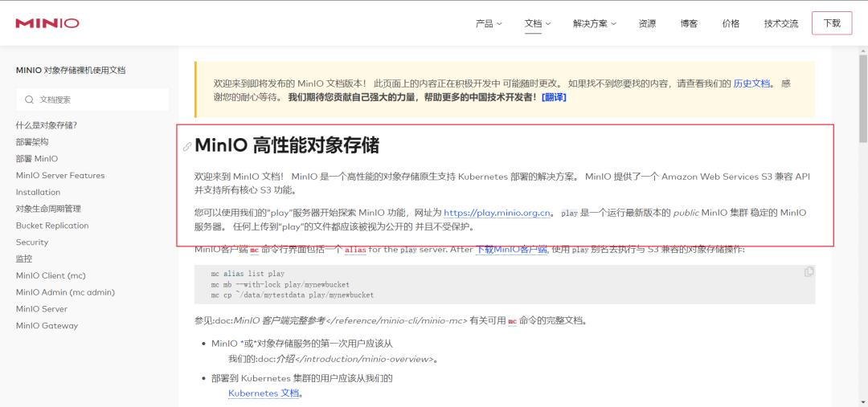The image size is (868, 407).
Task: Open 部署架构 in sidebar
Action: click(x=32, y=141)
